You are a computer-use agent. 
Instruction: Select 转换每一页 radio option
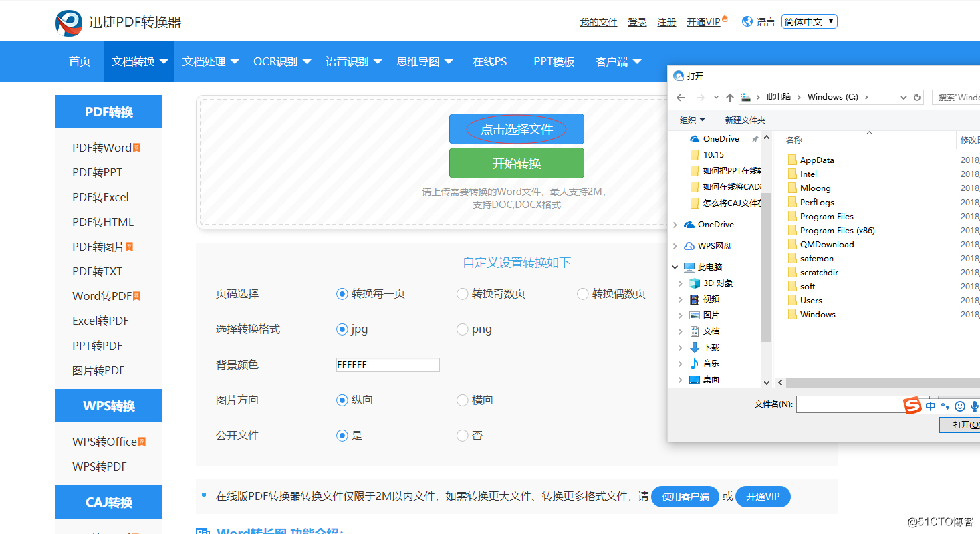pyautogui.click(x=342, y=294)
